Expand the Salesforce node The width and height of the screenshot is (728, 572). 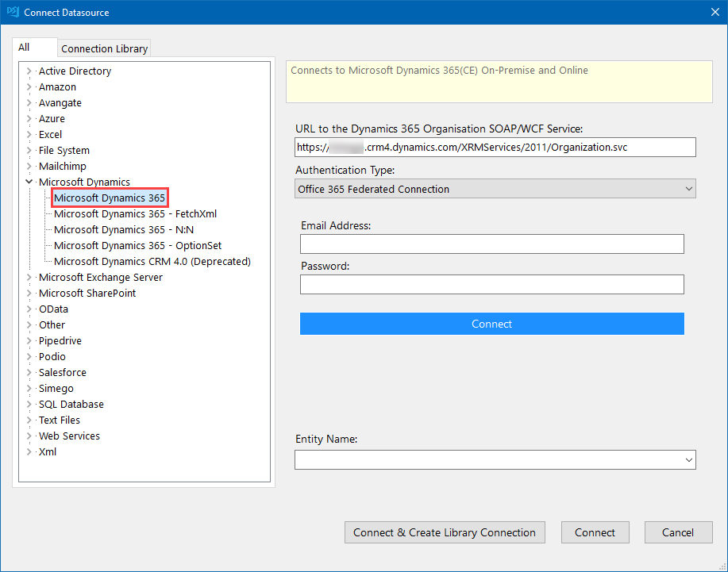click(x=29, y=373)
